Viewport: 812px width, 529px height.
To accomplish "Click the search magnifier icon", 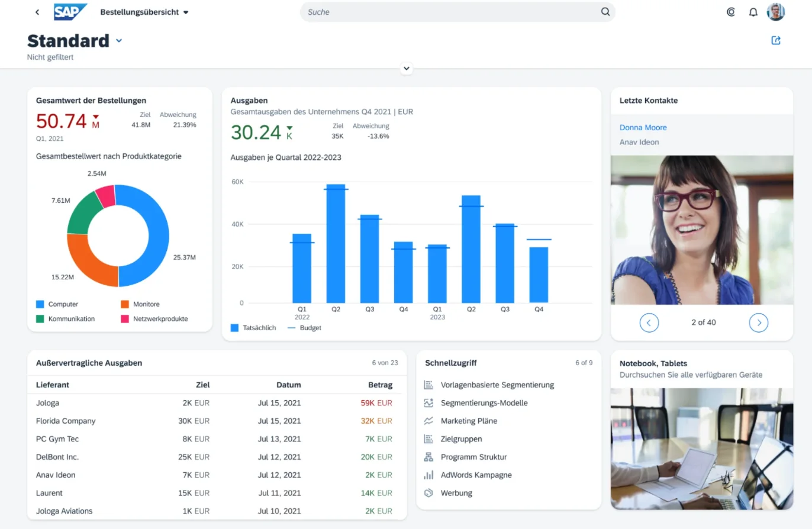I will [605, 12].
